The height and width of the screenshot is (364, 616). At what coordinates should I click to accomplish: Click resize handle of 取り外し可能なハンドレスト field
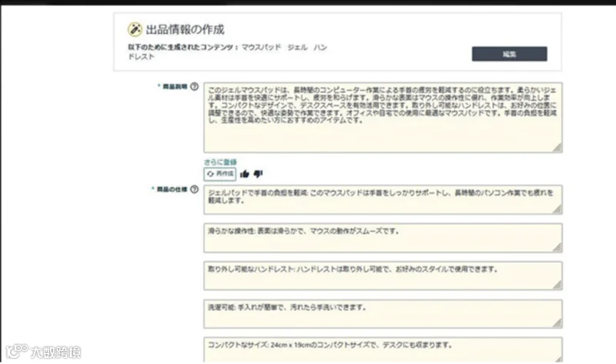(557, 286)
